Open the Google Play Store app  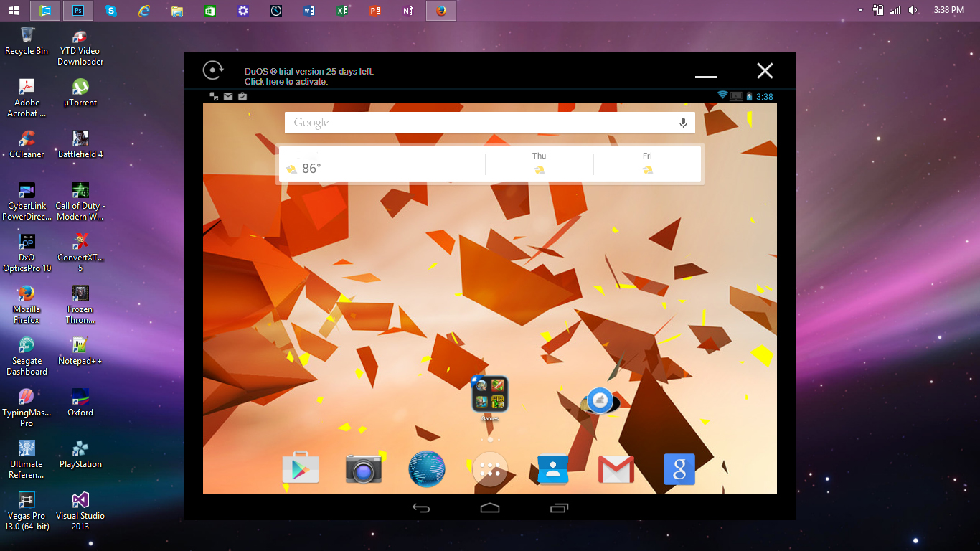point(301,469)
